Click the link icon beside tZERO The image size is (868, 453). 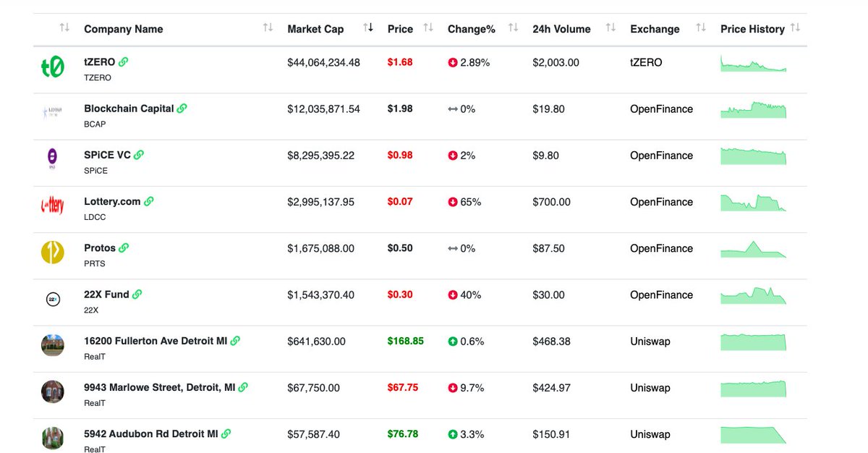coord(123,62)
